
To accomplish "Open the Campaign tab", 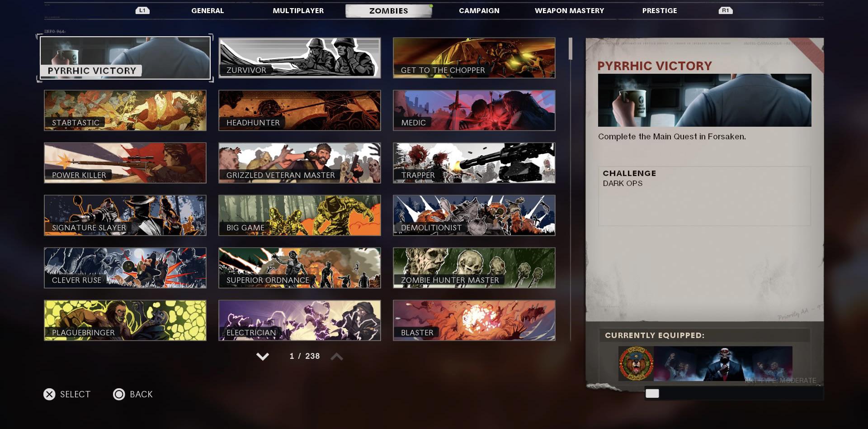I will (479, 10).
